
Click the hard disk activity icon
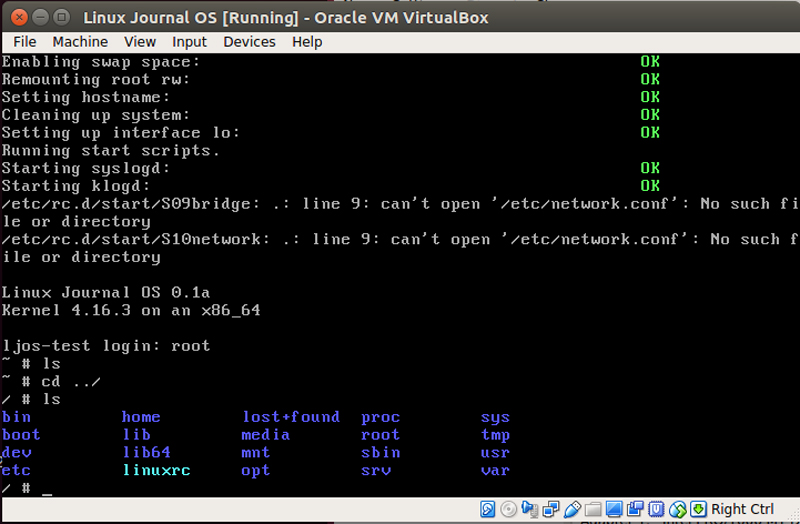point(487,509)
